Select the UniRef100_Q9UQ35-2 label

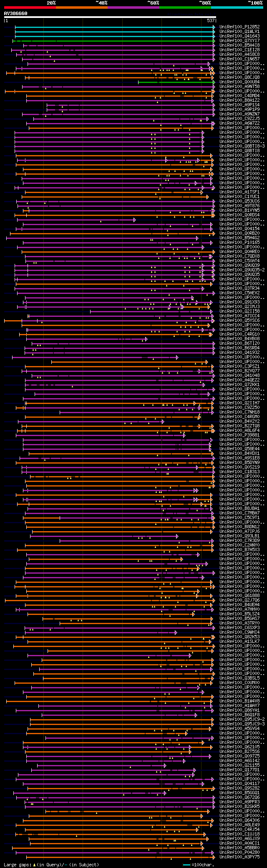click(242, 270)
